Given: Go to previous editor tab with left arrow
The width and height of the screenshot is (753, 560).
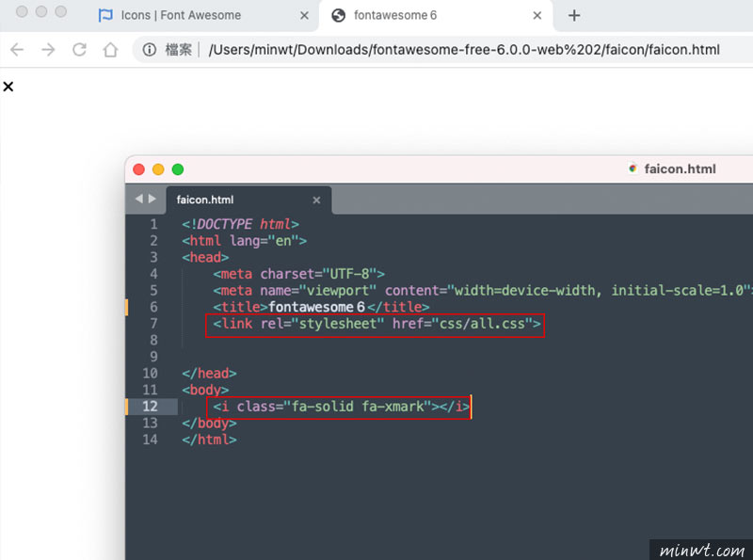Looking at the screenshot, I should point(138,199).
